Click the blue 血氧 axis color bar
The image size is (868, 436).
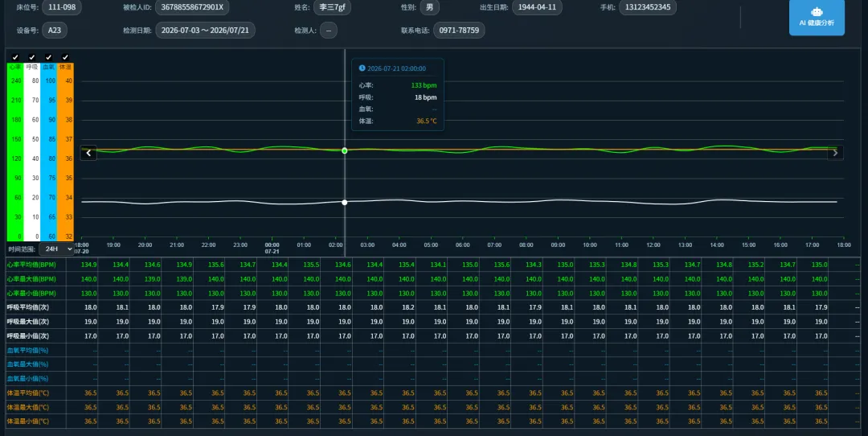click(49, 152)
